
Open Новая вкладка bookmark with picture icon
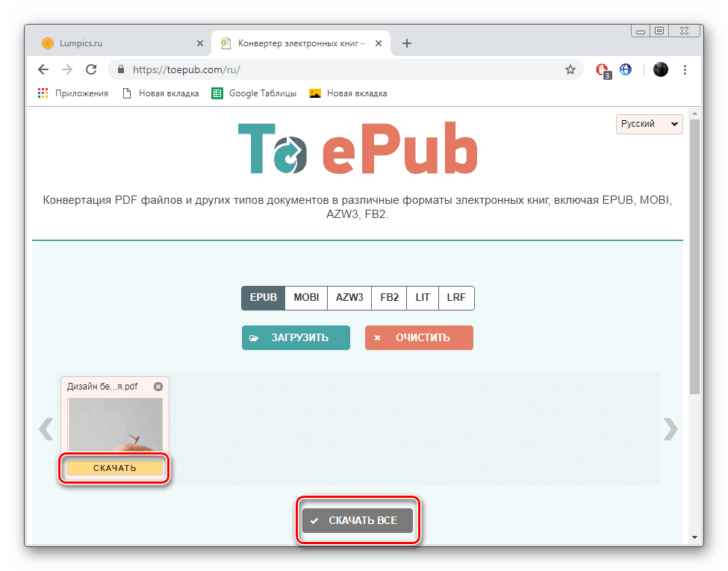[x=348, y=93]
